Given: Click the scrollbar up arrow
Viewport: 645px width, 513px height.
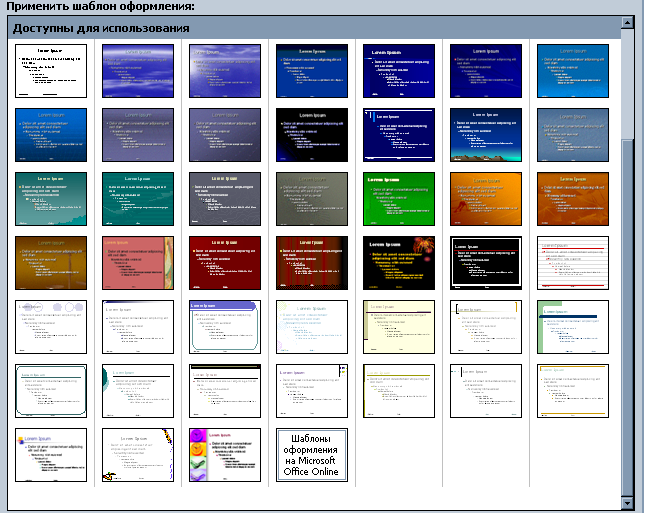Looking at the screenshot, I should 627,22.
